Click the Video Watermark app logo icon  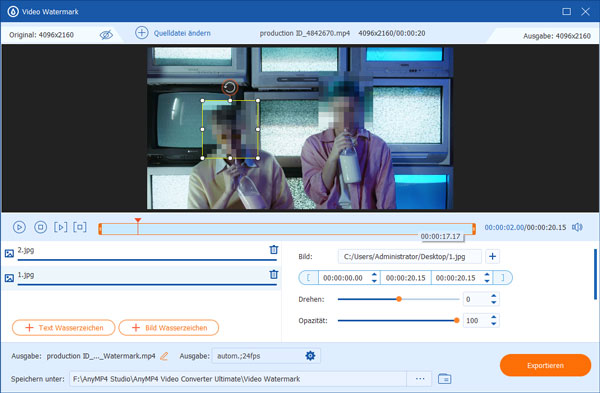[13, 11]
